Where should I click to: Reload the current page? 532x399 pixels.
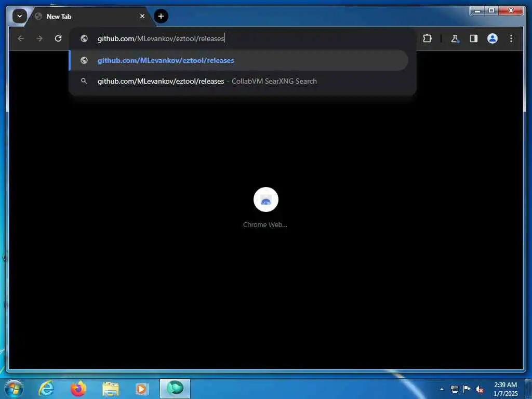(58, 38)
